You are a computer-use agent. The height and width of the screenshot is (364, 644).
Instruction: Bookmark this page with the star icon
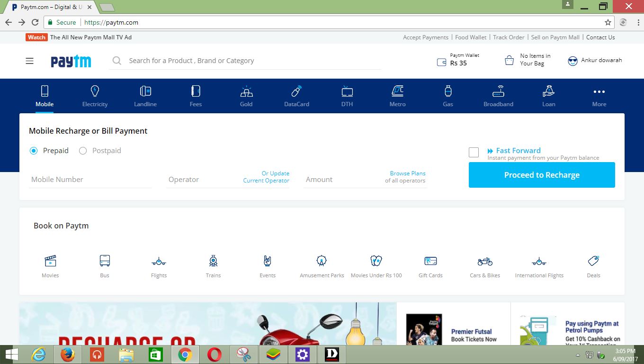[608, 22]
